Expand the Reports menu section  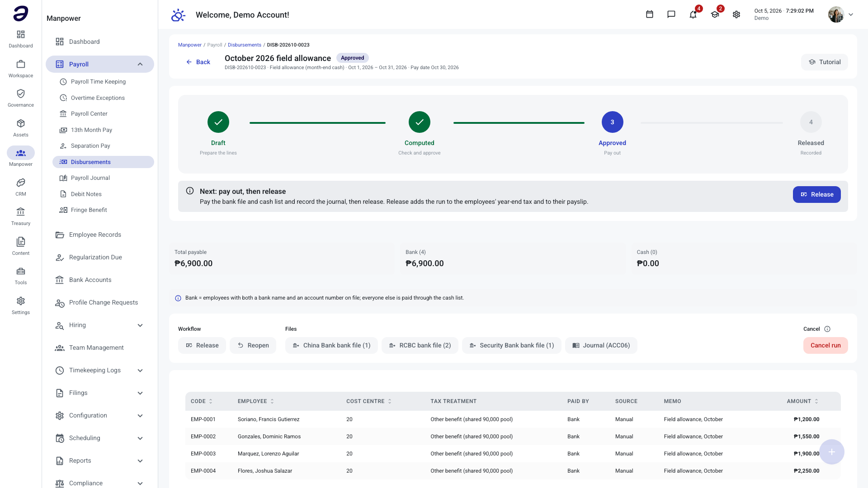point(140,461)
